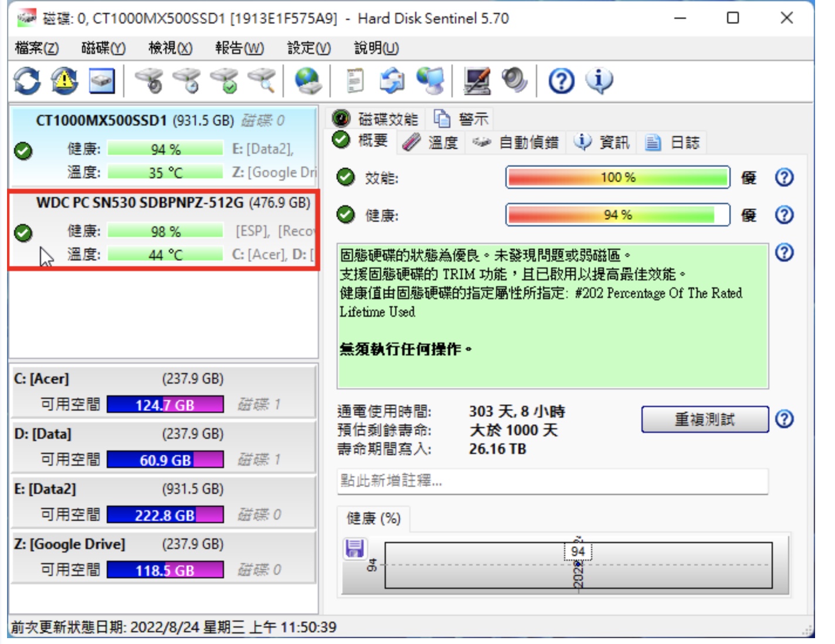Select disk CT1000MX500SSD1 in the list

(x=164, y=146)
